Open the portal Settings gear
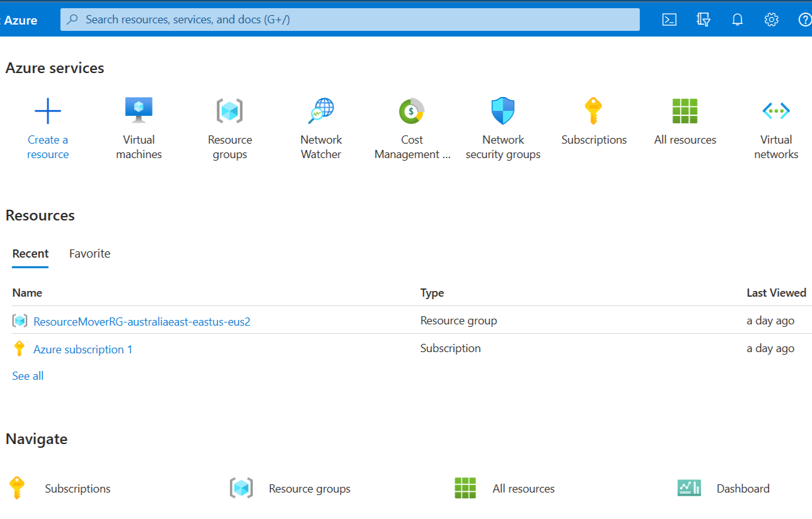Viewport: 812px width, 519px height. [771, 20]
